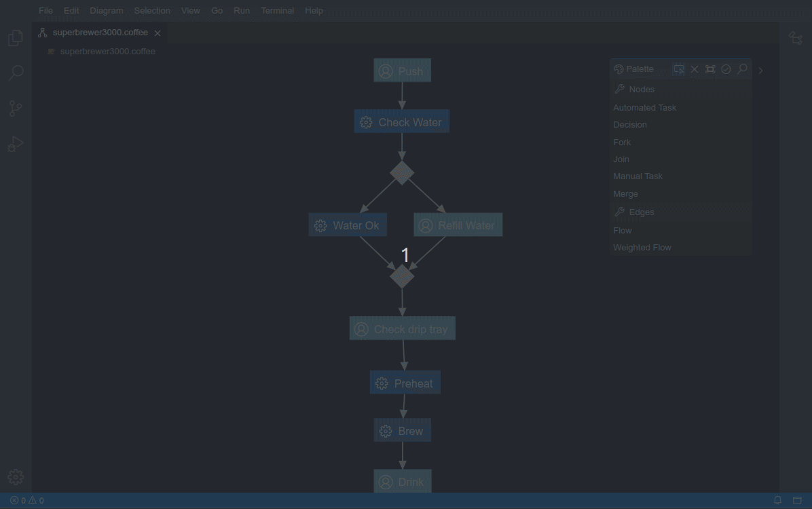
Task: Open Manage settings via the gear icon
Action: (x=15, y=476)
